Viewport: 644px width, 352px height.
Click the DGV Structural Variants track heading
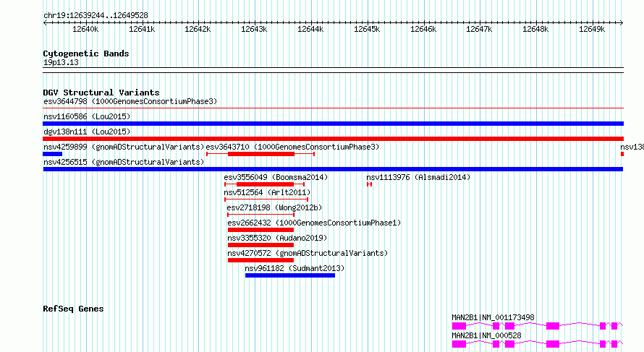pyautogui.click(x=101, y=93)
